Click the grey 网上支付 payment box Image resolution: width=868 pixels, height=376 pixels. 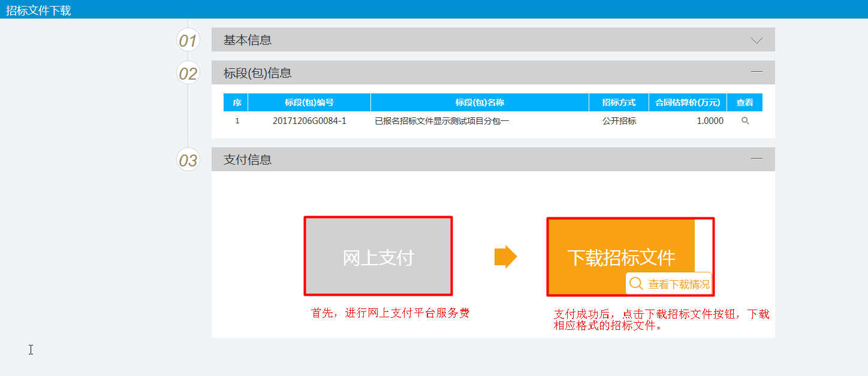click(x=378, y=256)
